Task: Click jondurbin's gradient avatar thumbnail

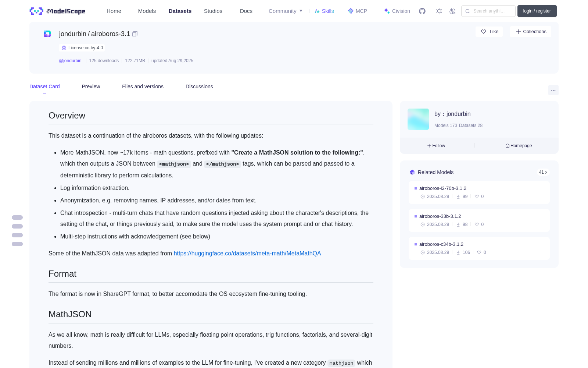Action: pos(418,119)
